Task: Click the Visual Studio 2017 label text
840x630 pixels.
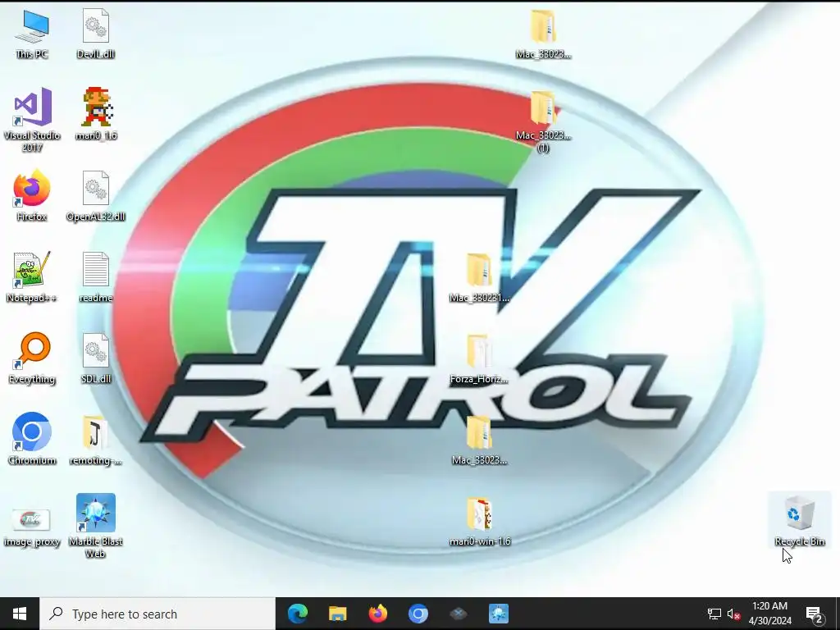Action: [x=32, y=141]
